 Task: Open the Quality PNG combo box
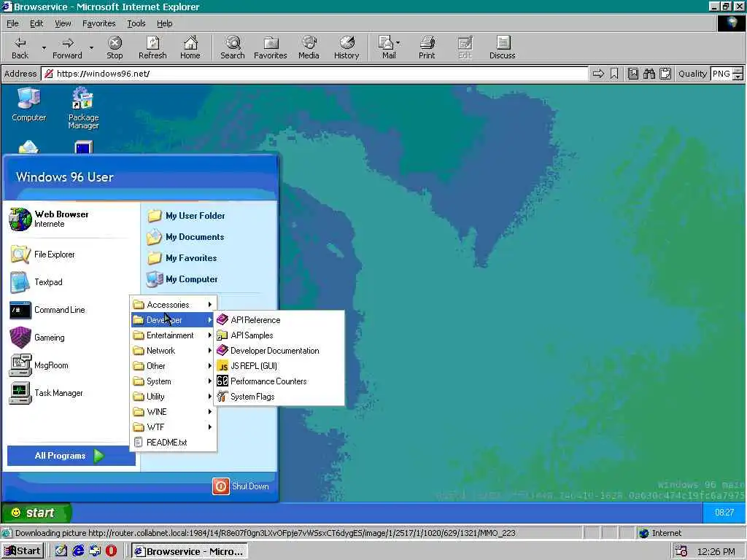coord(727,74)
